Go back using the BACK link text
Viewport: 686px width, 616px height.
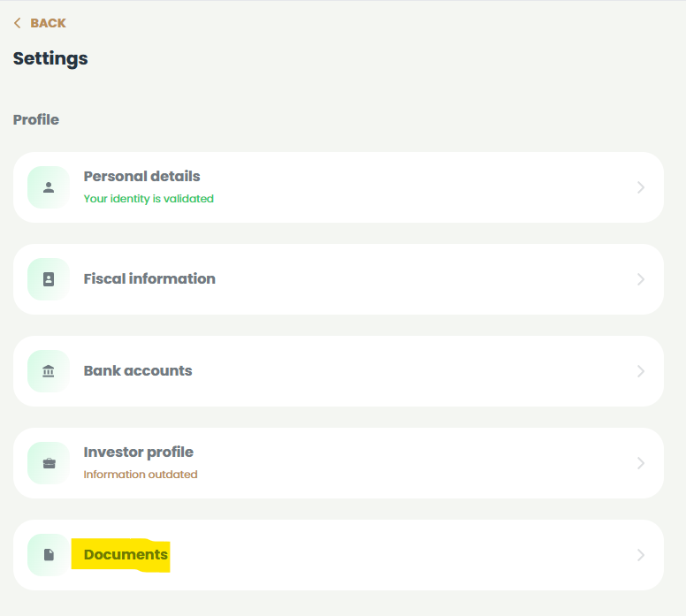pos(48,23)
